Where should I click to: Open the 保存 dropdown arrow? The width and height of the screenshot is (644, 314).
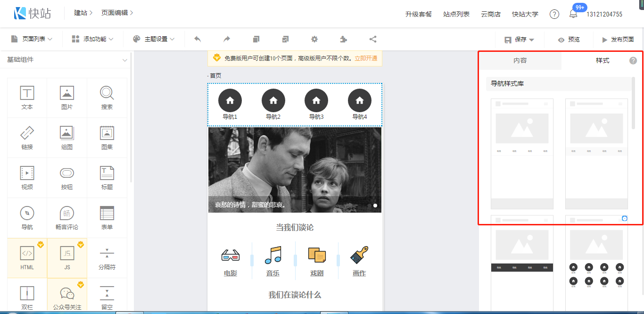[532, 40]
